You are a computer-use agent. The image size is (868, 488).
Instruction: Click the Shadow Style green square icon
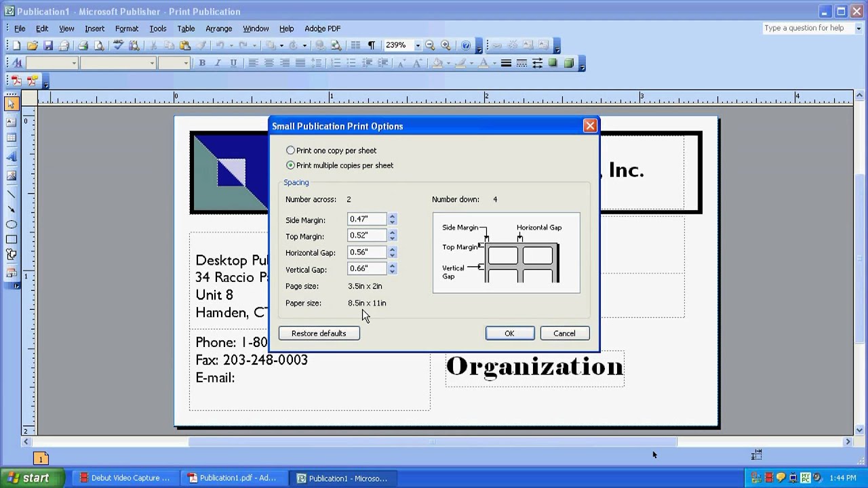tap(553, 63)
